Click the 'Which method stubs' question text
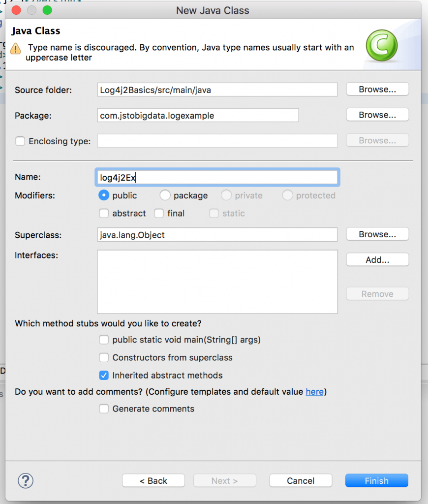428x504 pixels. point(108,323)
